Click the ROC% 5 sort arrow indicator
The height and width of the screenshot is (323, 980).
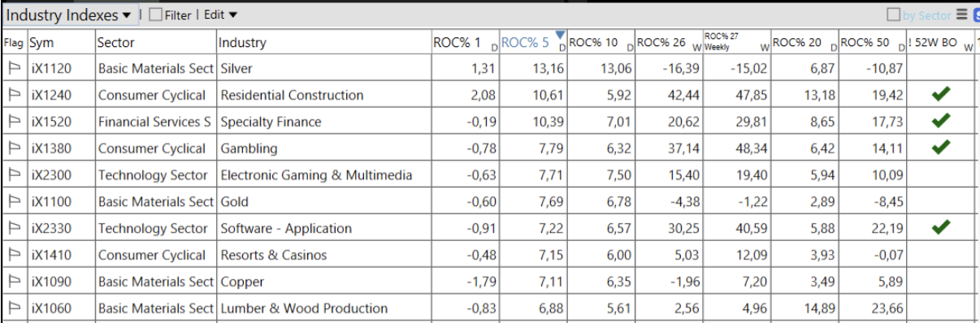point(559,34)
